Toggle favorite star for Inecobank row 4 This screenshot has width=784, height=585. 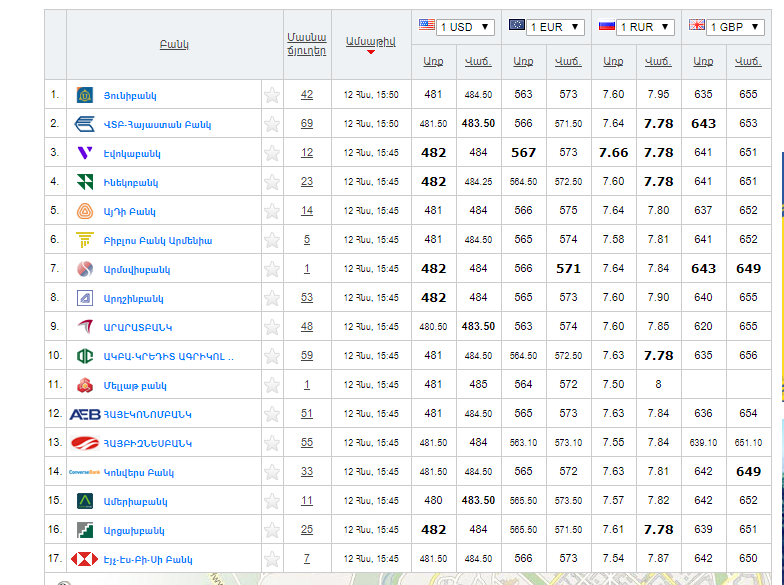coord(272,182)
